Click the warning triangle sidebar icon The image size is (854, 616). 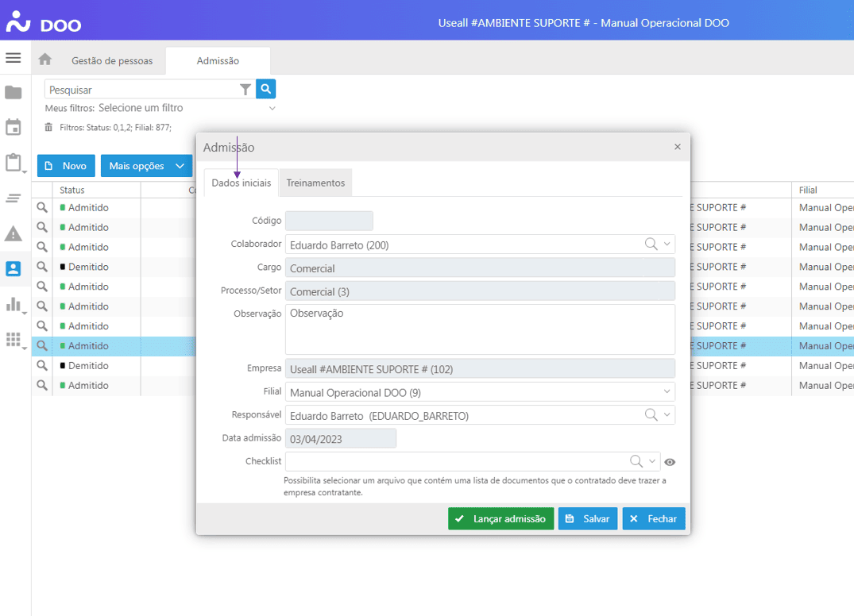click(x=14, y=233)
